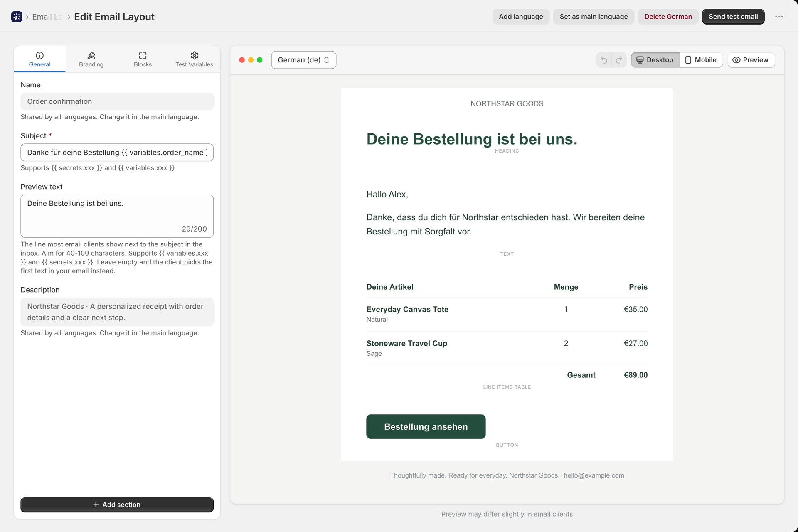This screenshot has width=798, height=532.
Task: Select the General tab
Action: [x=39, y=59]
